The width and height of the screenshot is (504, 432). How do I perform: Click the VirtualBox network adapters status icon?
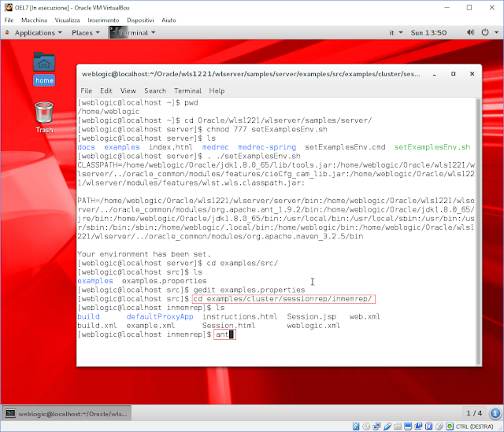[x=376, y=426]
